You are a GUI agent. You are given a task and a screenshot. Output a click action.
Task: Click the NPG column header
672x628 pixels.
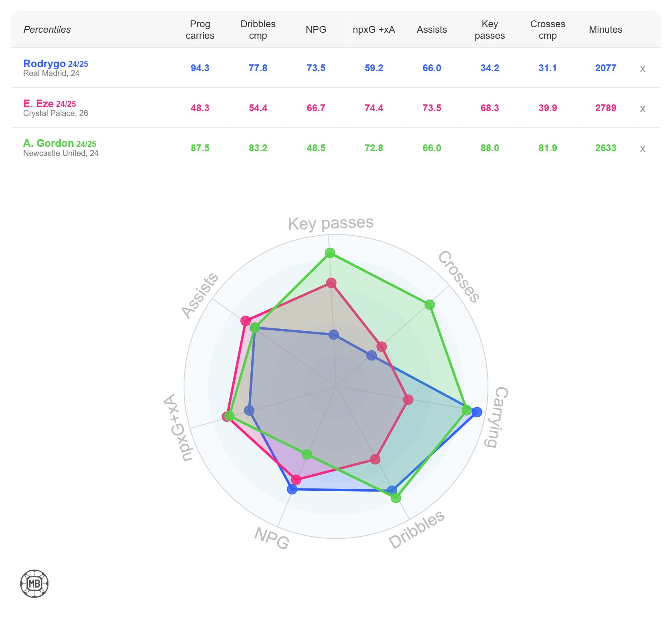pyautogui.click(x=316, y=30)
